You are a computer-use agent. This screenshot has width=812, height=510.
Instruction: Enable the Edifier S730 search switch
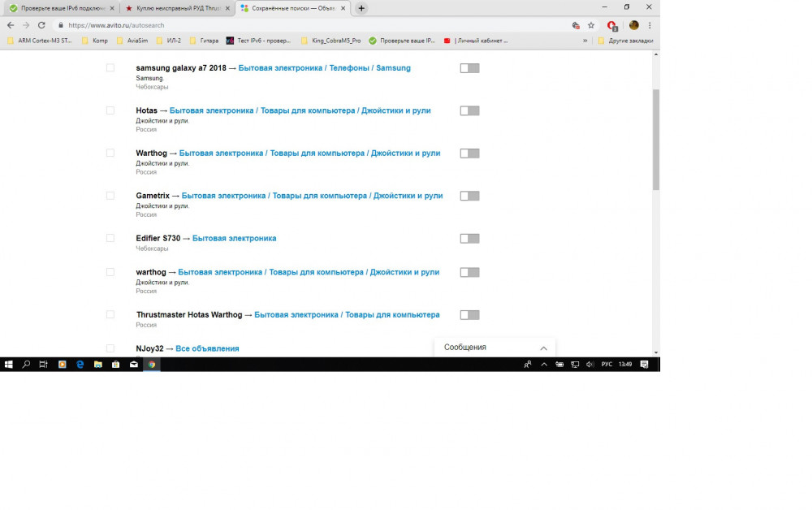469,238
